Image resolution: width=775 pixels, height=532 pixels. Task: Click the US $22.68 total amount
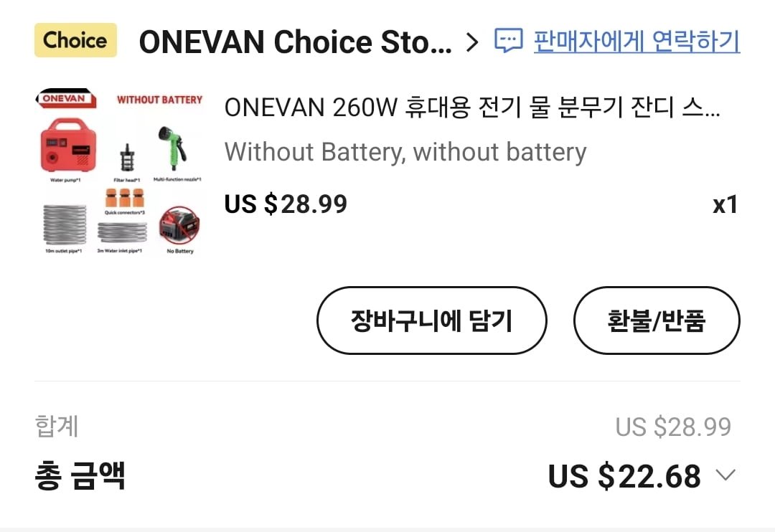(x=624, y=476)
